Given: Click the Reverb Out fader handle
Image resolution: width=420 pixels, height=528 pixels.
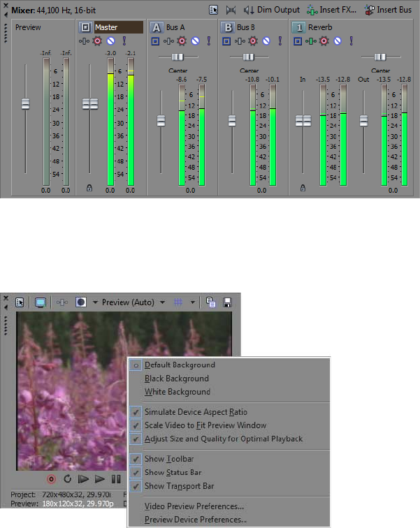Looking at the screenshot, I should tap(363, 121).
